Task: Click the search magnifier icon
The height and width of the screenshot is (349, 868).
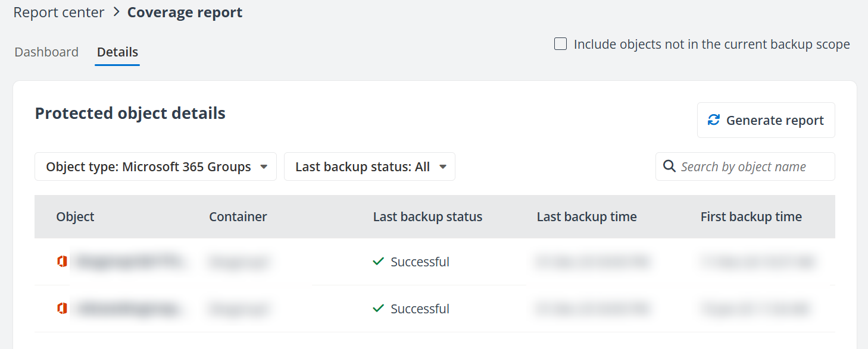Action: [669, 166]
